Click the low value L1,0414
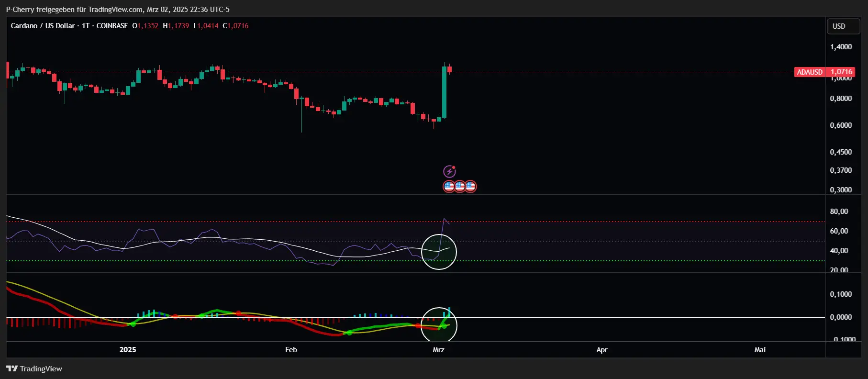Screen dimensions: 868x379 click(x=206, y=26)
